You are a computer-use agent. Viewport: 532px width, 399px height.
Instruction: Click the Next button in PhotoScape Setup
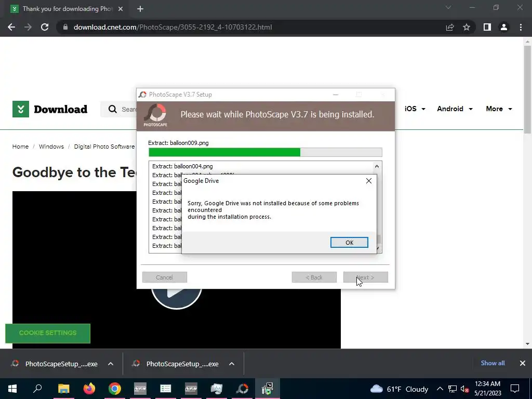click(x=365, y=277)
